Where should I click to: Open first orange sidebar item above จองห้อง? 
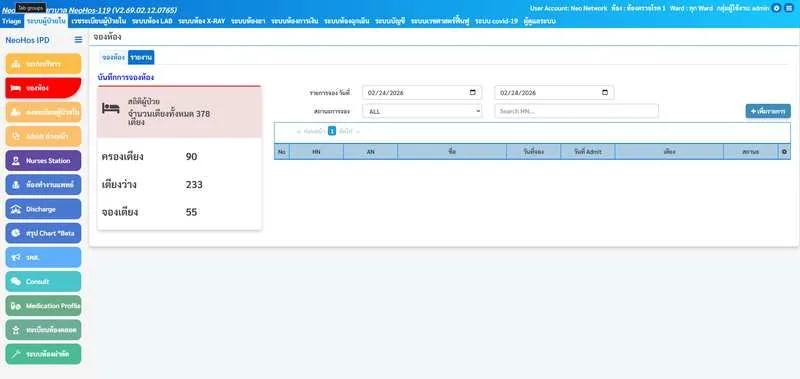[x=43, y=64]
